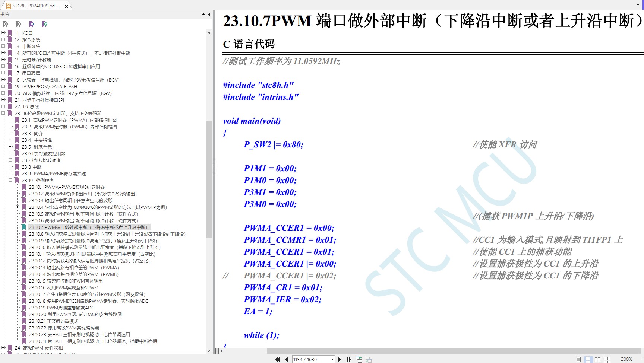Click the go-to-bookmark arrow icon
This screenshot has height=363, width=644.
(x=32, y=24)
